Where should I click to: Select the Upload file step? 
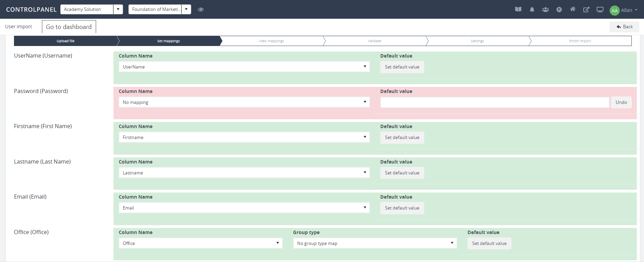[65, 41]
